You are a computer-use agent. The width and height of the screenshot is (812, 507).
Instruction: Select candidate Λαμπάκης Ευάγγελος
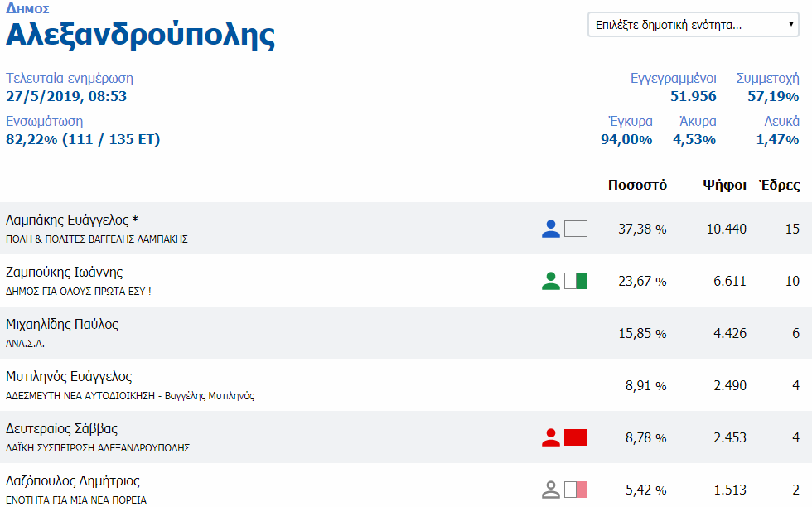tap(72, 220)
